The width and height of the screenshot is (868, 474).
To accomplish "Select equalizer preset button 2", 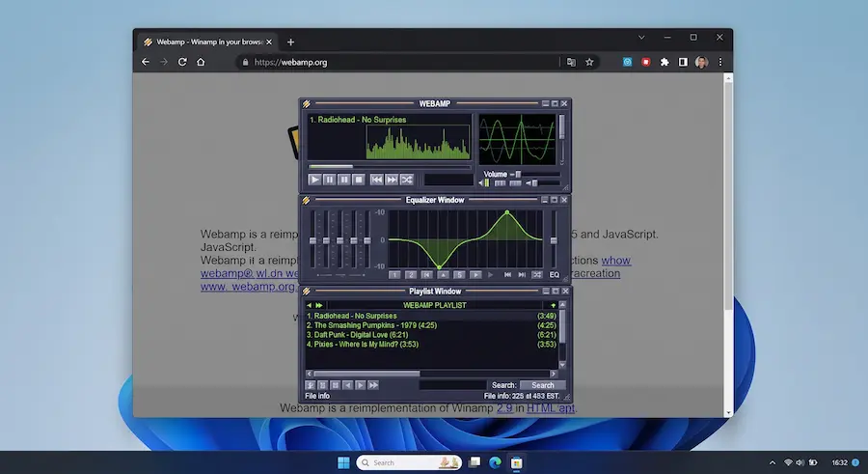I will (410, 274).
